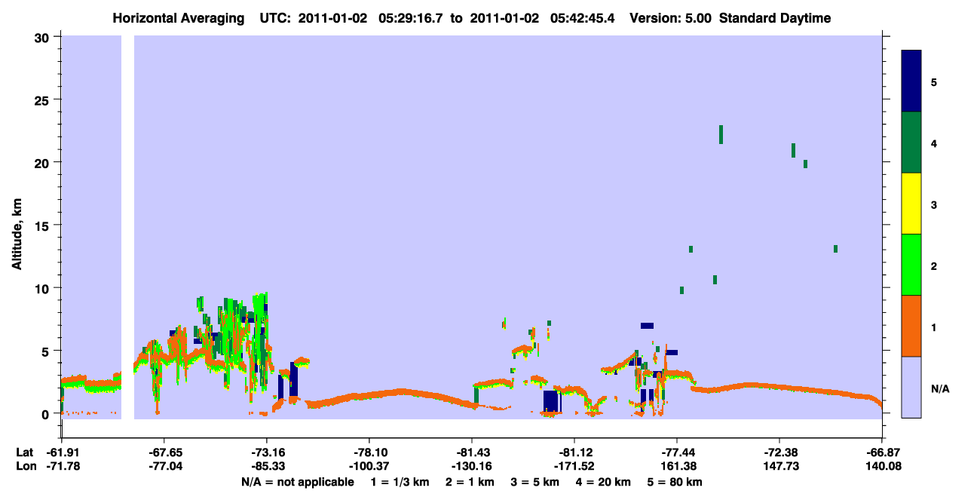Click 'Version: 5.00' in the title
Viewport: 980px width, 503px height.
[670, 18]
